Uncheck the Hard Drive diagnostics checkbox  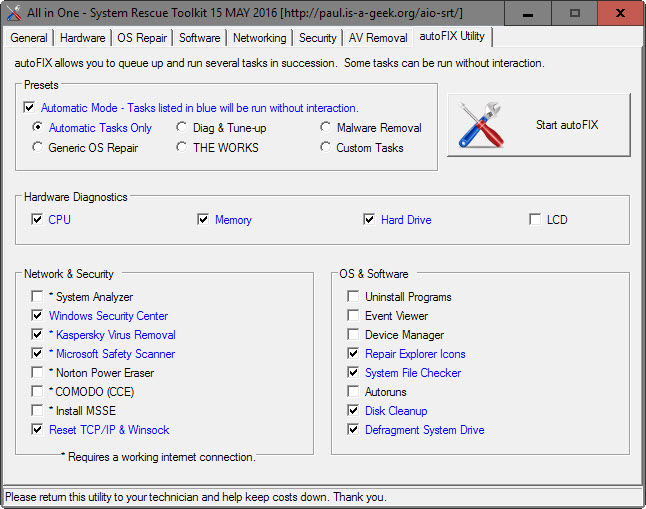coord(369,219)
